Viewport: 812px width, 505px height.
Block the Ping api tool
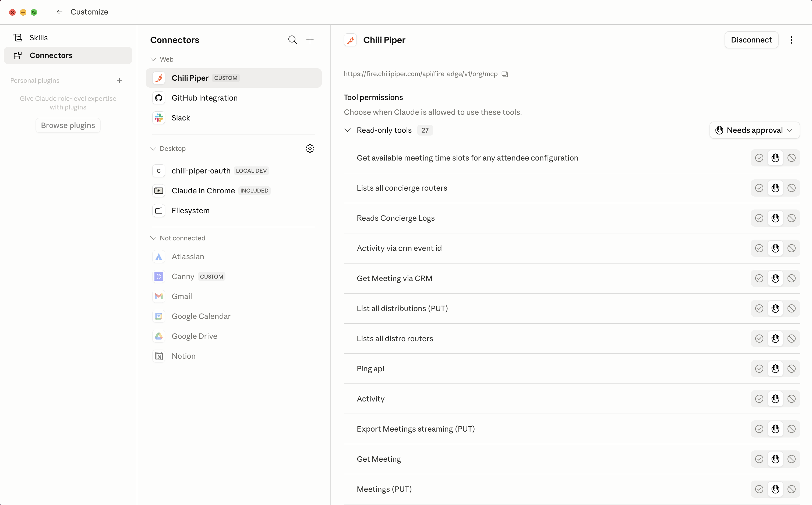click(791, 369)
